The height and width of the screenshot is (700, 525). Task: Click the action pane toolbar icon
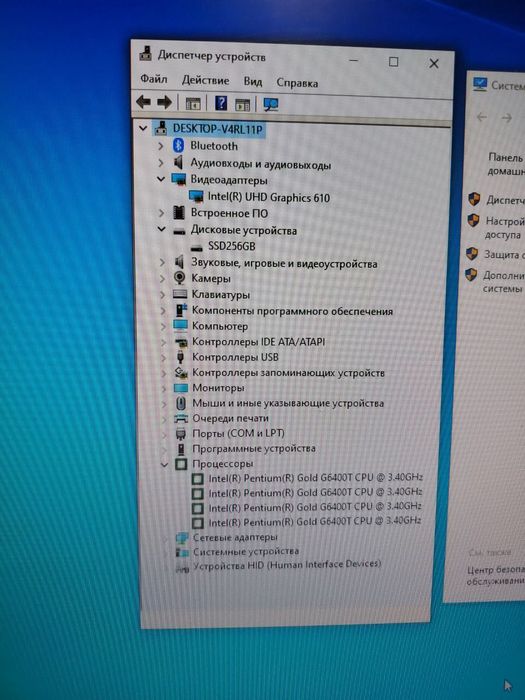pyautogui.click(x=242, y=105)
